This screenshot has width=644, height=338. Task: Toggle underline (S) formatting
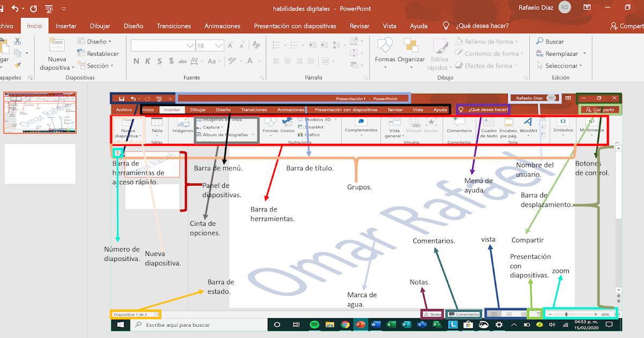(x=159, y=61)
